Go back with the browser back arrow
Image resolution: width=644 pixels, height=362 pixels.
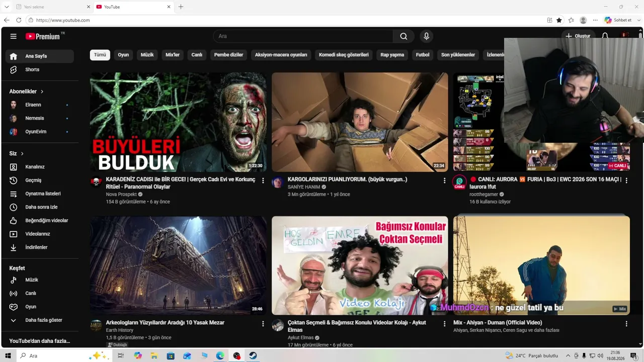pos(7,20)
